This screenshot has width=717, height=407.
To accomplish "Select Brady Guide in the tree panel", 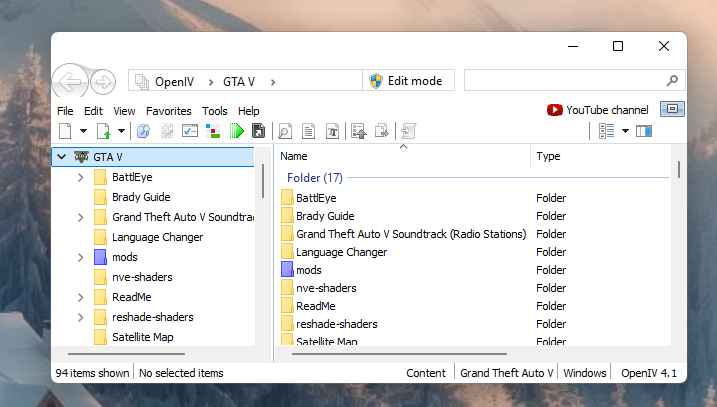I will [x=141, y=197].
